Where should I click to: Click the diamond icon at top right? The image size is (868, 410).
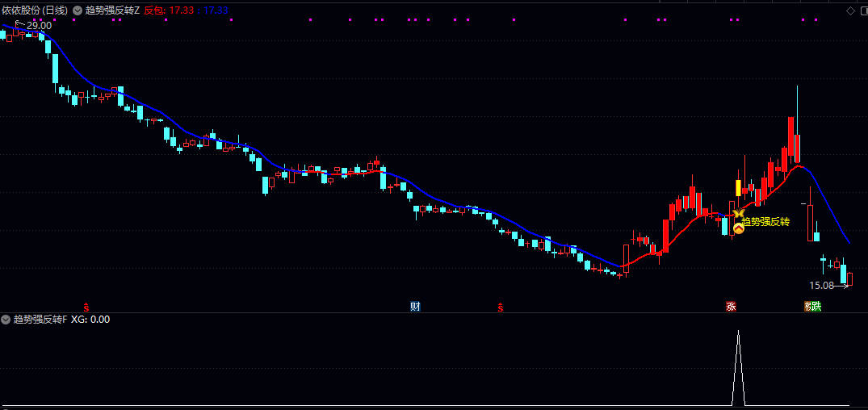(x=851, y=10)
